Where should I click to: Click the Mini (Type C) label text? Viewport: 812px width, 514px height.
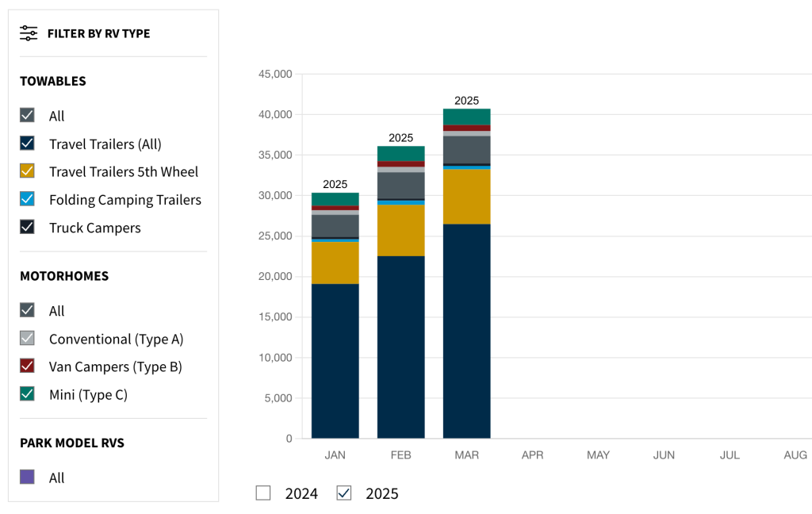(x=88, y=394)
